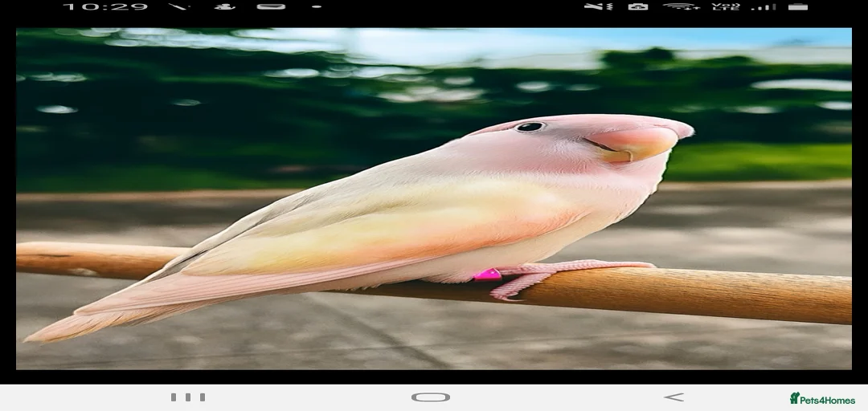Tap the contact notification icon beside missed call
Screen dimensions: 868x411
tap(224, 6)
